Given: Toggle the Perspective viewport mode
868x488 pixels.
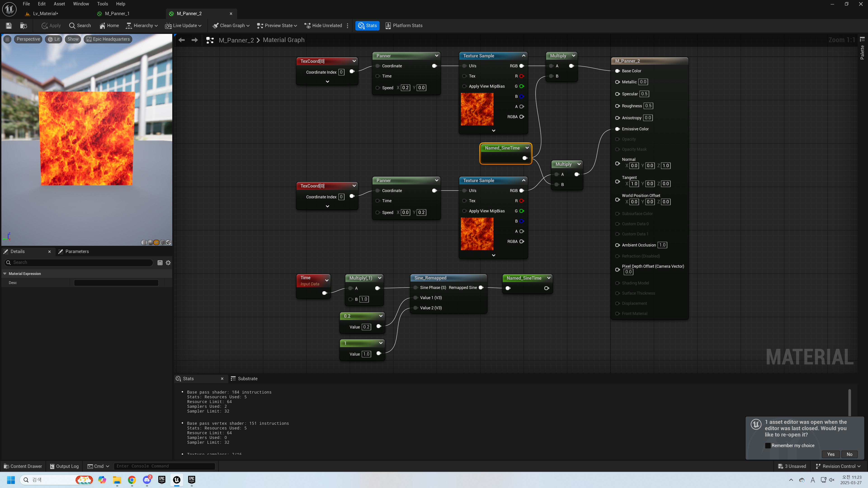Looking at the screenshot, I should (x=28, y=39).
